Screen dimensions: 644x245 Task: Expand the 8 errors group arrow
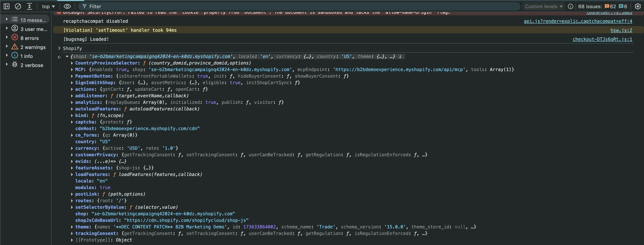point(7,37)
